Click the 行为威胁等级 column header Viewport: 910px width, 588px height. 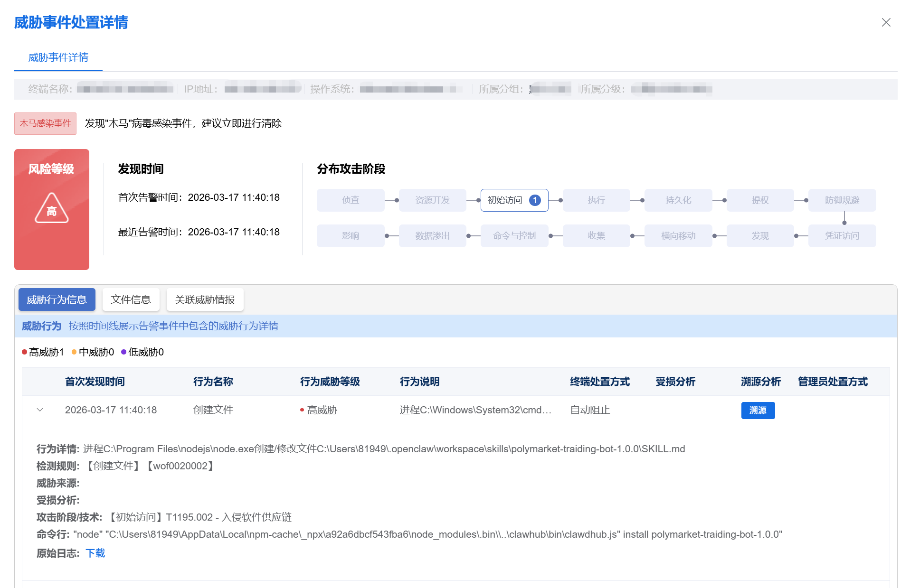pos(330,382)
